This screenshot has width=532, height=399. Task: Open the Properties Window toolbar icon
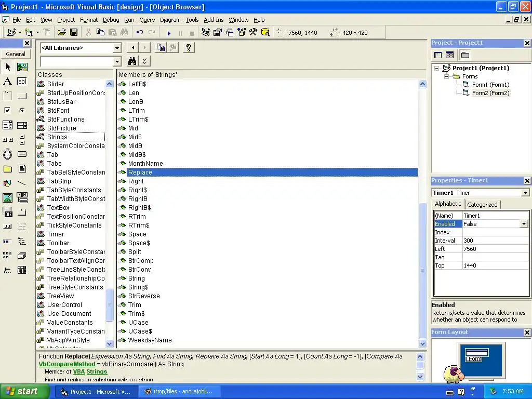(218, 33)
